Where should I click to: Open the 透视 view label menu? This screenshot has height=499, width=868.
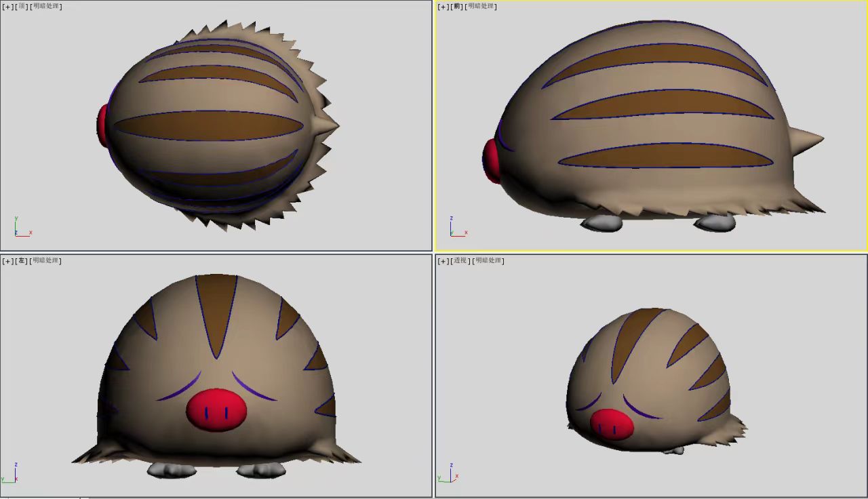(x=461, y=260)
